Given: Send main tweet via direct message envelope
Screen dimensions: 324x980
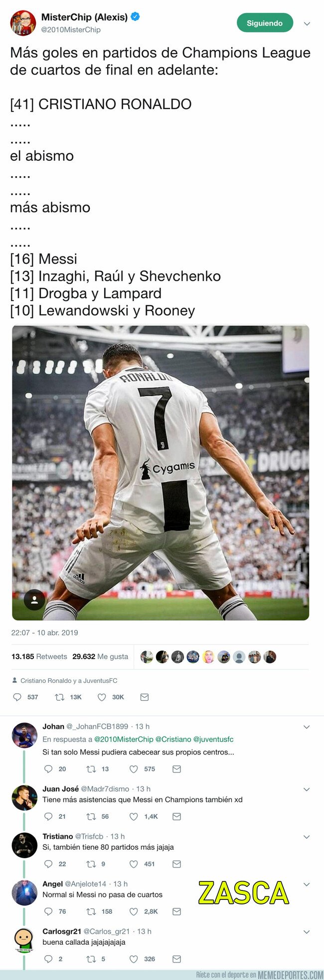Looking at the screenshot, I should (145, 697).
